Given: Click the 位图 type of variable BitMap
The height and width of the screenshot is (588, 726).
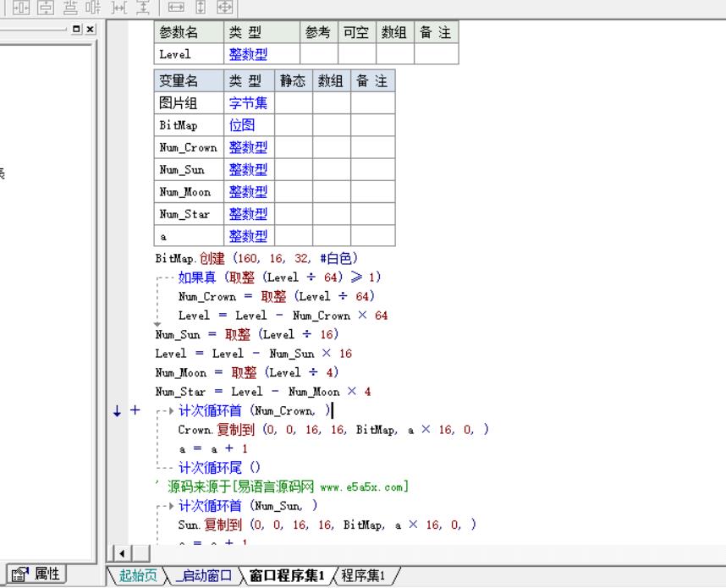Looking at the screenshot, I should (x=242, y=124).
